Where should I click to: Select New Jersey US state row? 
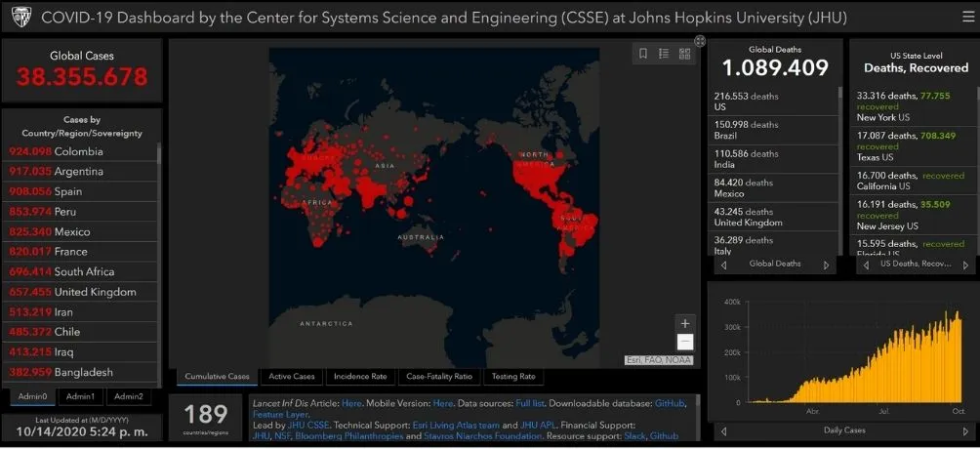913,215
